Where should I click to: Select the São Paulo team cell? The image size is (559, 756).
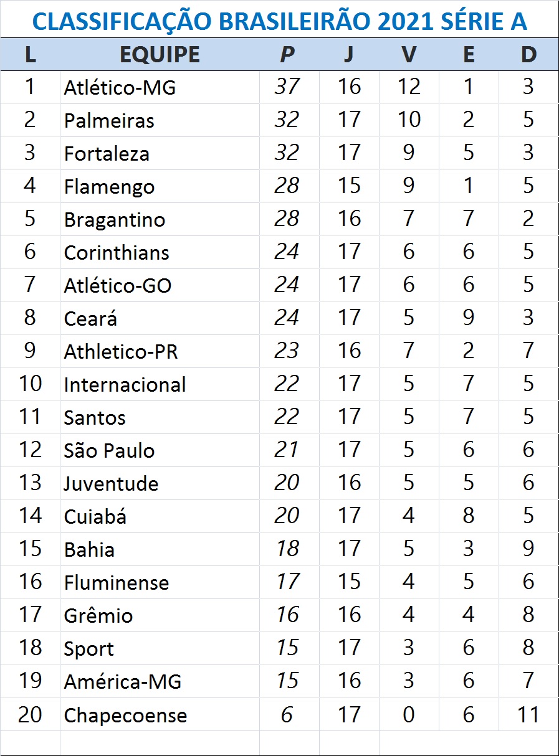pyautogui.click(x=109, y=450)
